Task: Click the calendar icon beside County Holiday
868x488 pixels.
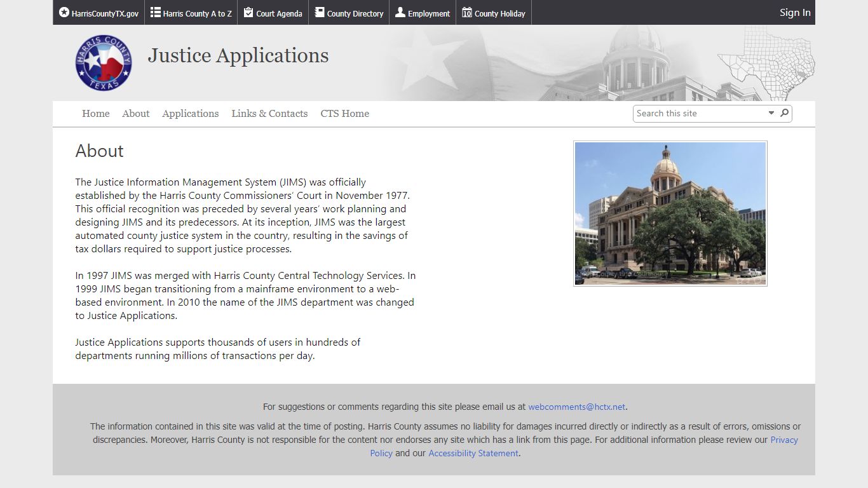Action: pyautogui.click(x=467, y=12)
